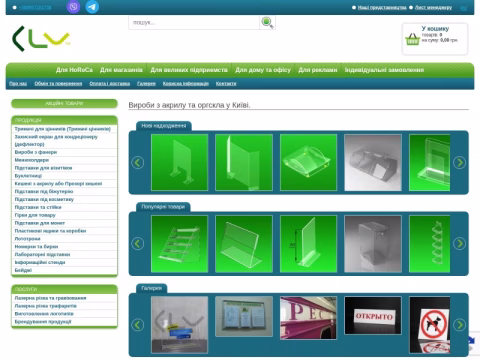Follow the 'Контакти' link
The height and width of the screenshot is (360, 480).
(x=226, y=84)
